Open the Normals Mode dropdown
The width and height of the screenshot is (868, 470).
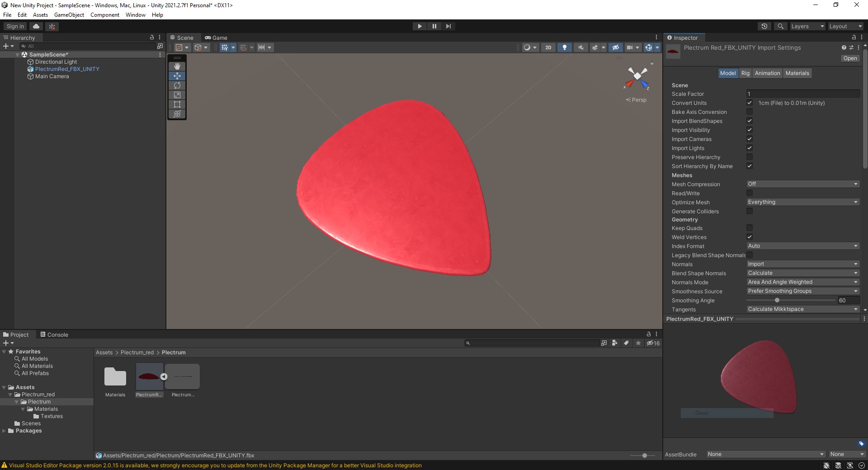(x=803, y=282)
